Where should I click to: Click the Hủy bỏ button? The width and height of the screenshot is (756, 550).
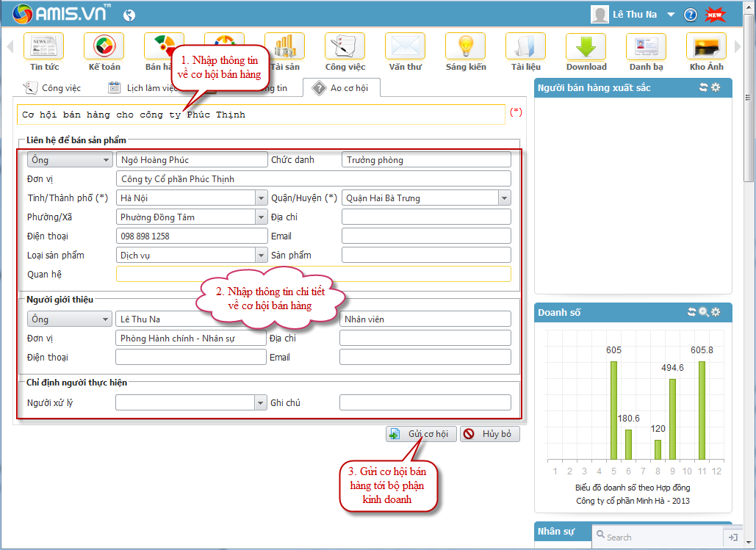pos(490,434)
